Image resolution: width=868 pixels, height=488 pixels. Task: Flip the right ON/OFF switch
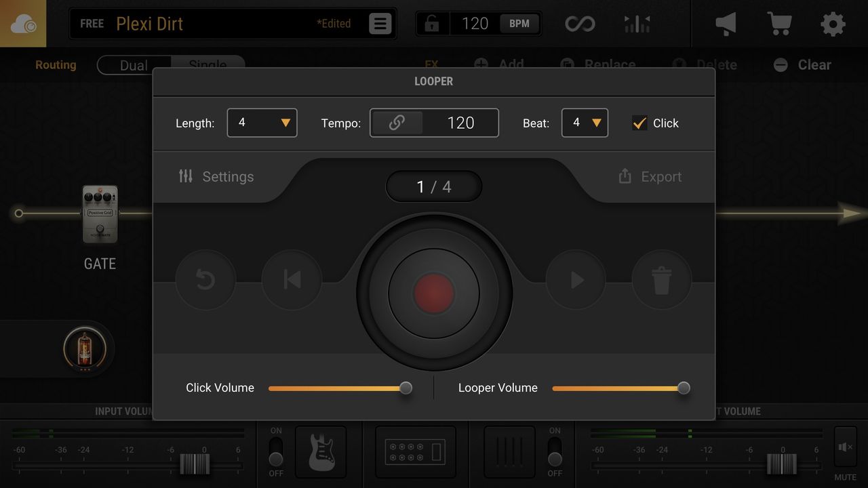(x=555, y=452)
